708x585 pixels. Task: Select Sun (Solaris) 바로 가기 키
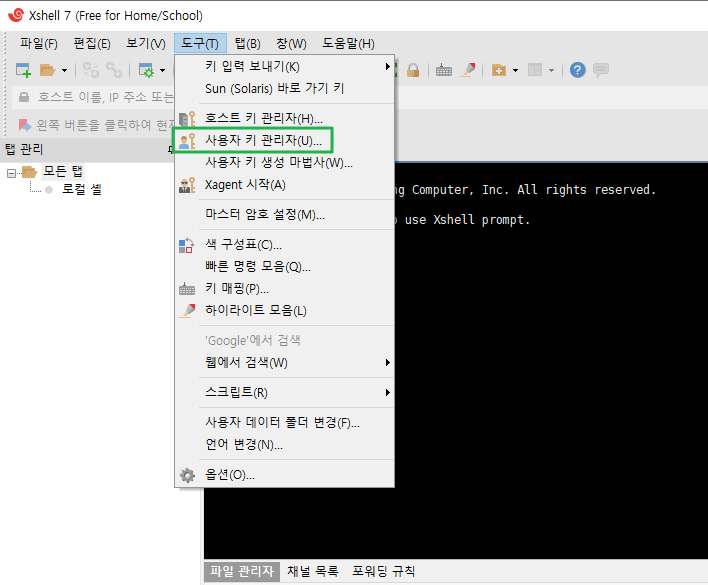284,88
